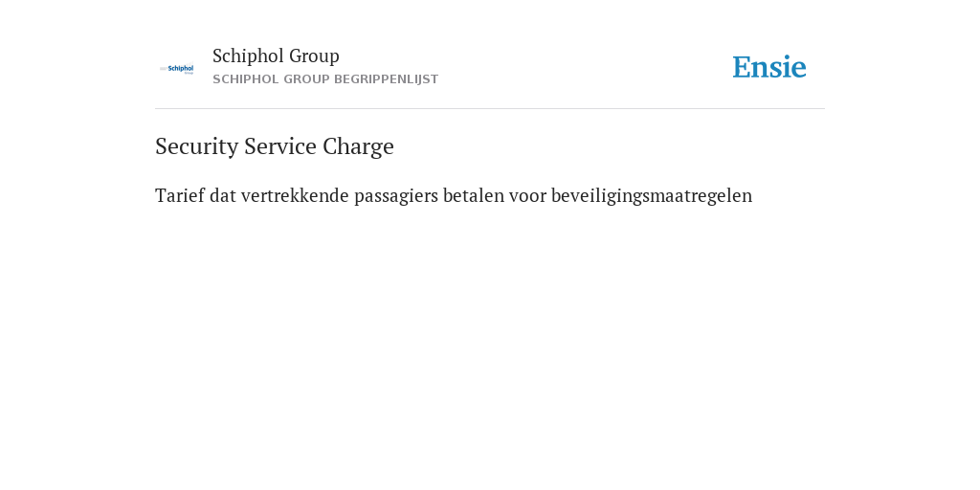Click the word 'beveiligingsmaatregelen' in the definition
This screenshot has height=490, width=980.
click(651, 195)
